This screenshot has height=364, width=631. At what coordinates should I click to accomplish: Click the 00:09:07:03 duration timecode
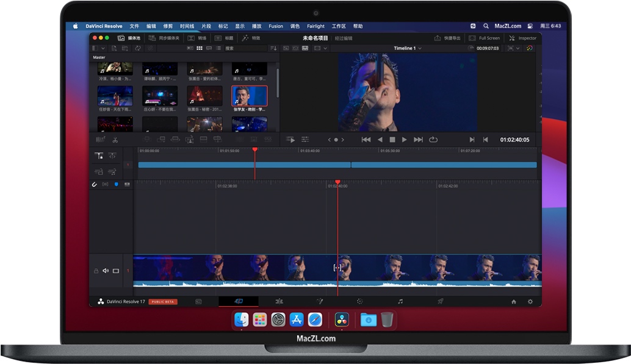(x=488, y=48)
